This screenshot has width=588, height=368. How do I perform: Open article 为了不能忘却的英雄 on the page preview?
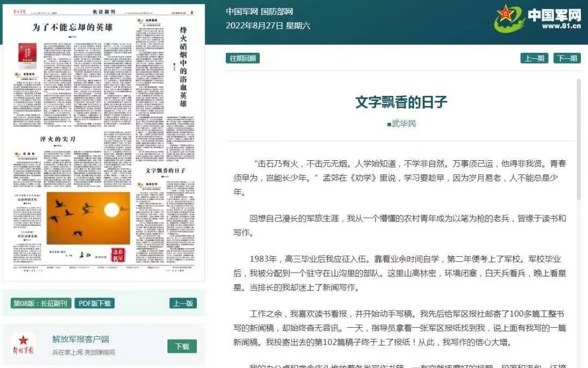[x=73, y=27]
